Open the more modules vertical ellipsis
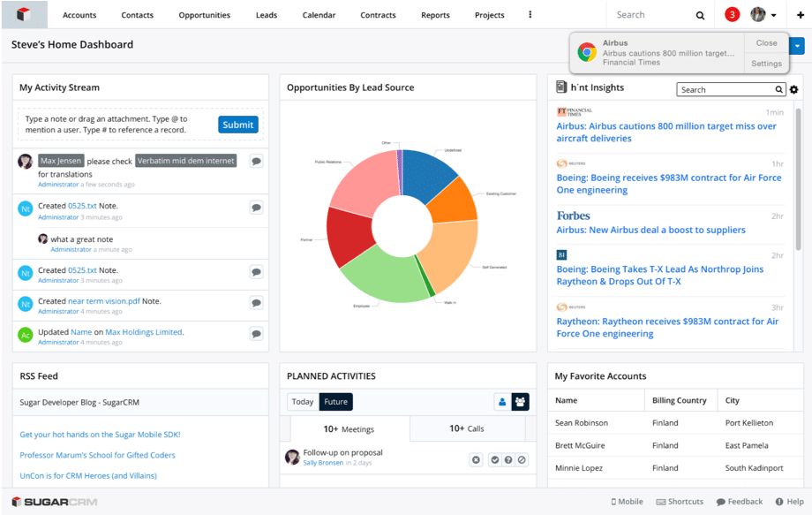 530,14
